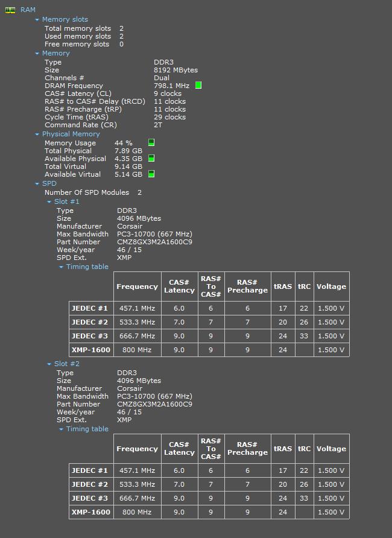This screenshot has height=538, width=392.
Task: Click the Memory Usage green indicator
Action: [151, 143]
